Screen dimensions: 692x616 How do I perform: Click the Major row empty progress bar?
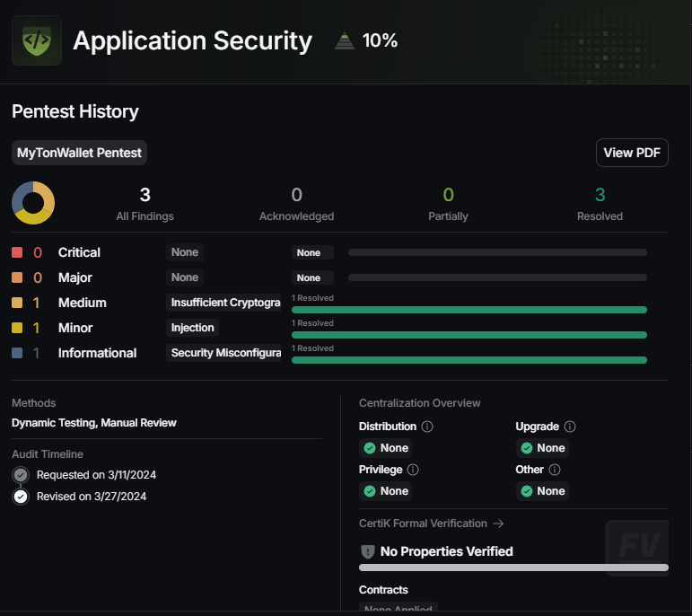pos(497,277)
